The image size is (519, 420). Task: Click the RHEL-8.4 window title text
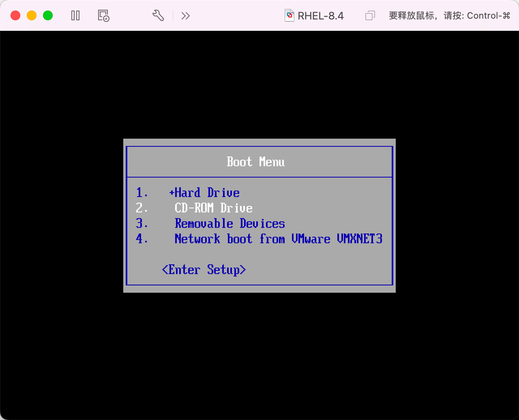[320, 16]
